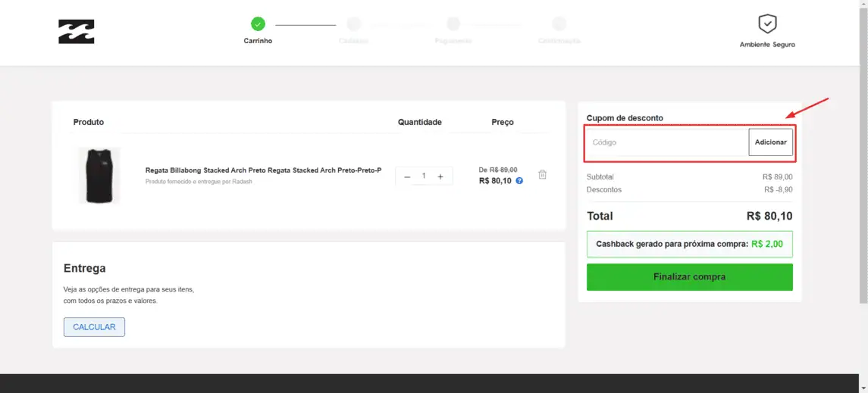Click the Quantidade column header
Viewport: 868px width, 393px height.
pyautogui.click(x=420, y=122)
